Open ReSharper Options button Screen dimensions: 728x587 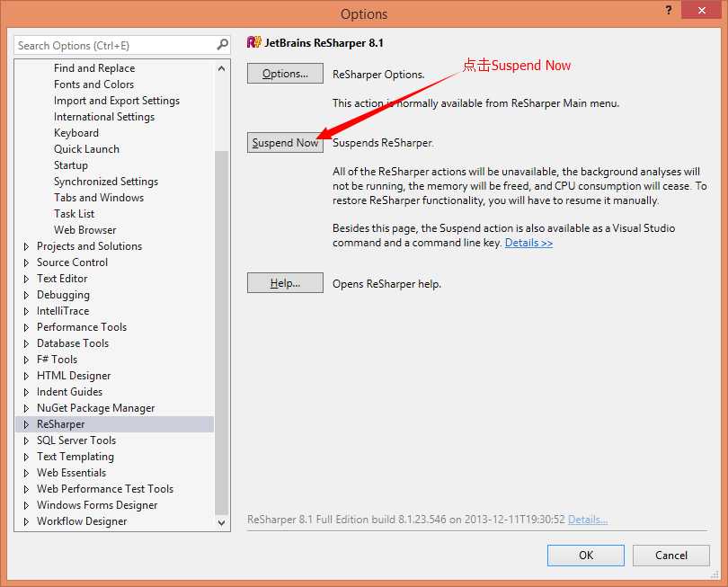click(285, 74)
